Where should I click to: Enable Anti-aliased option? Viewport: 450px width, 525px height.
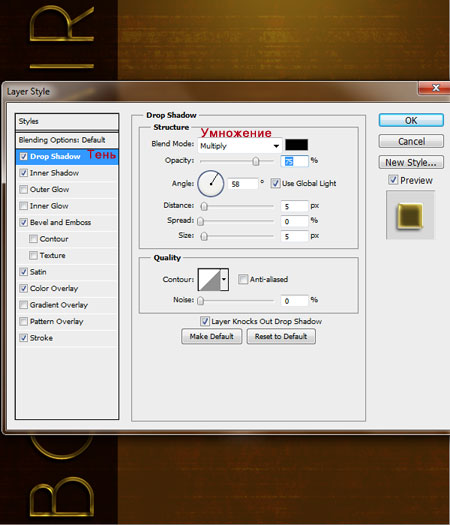pyautogui.click(x=243, y=279)
